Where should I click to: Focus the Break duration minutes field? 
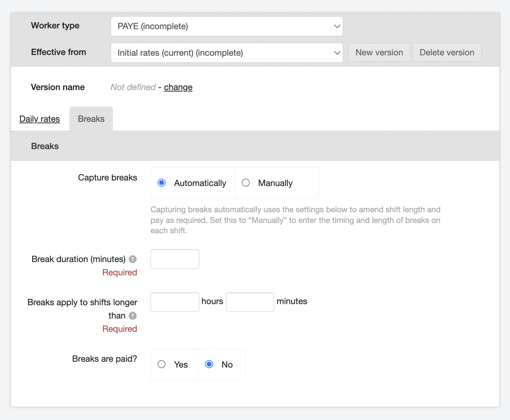pyautogui.click(x=175, y=259)
